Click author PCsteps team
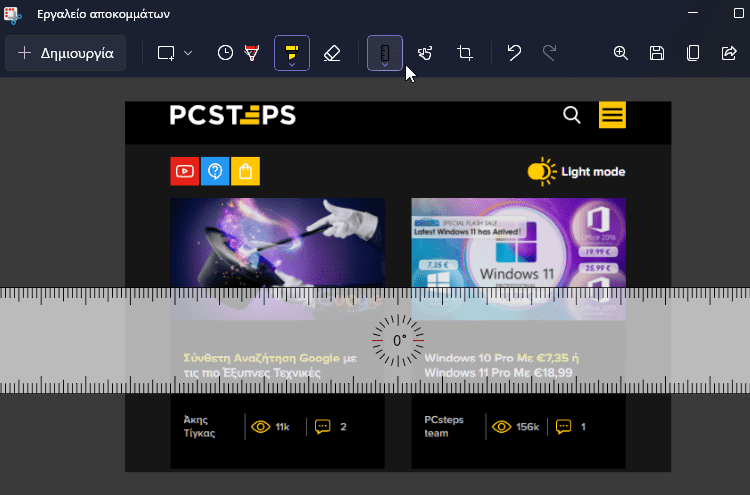This screenshot has height=495, width=750. point(444,427)
